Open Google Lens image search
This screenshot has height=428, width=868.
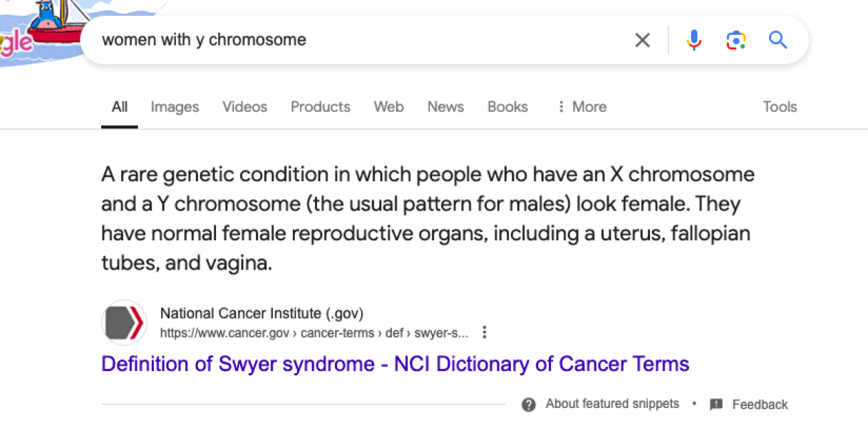pyautogui.click(x=735, y=40)
